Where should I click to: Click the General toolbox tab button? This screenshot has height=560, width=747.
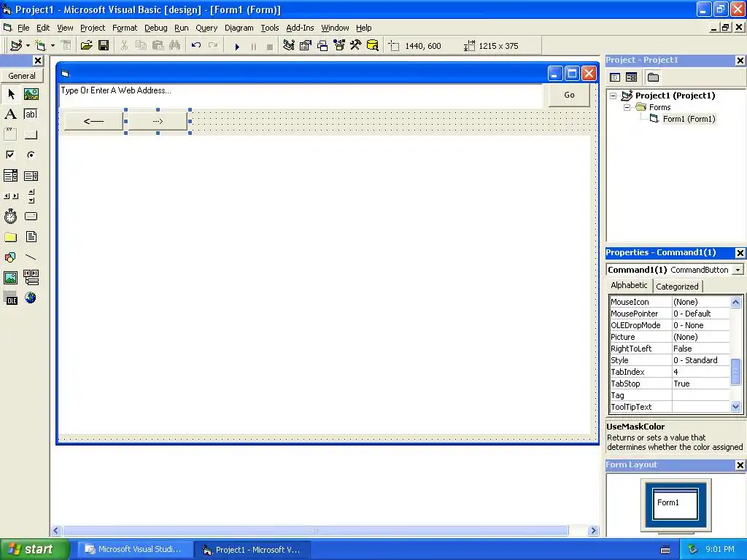pos(22,76)
